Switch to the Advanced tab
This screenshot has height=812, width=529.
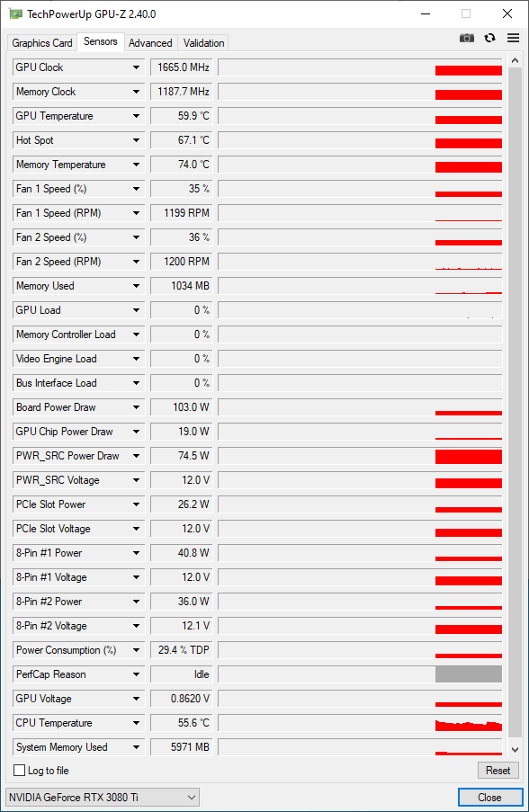(x=150, y=43)
